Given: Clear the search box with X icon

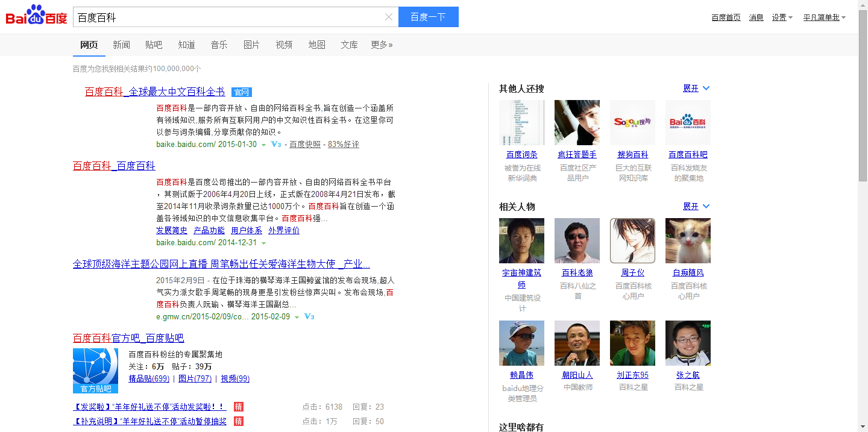Looking at the screenshot, I should (x=389, y=17).
